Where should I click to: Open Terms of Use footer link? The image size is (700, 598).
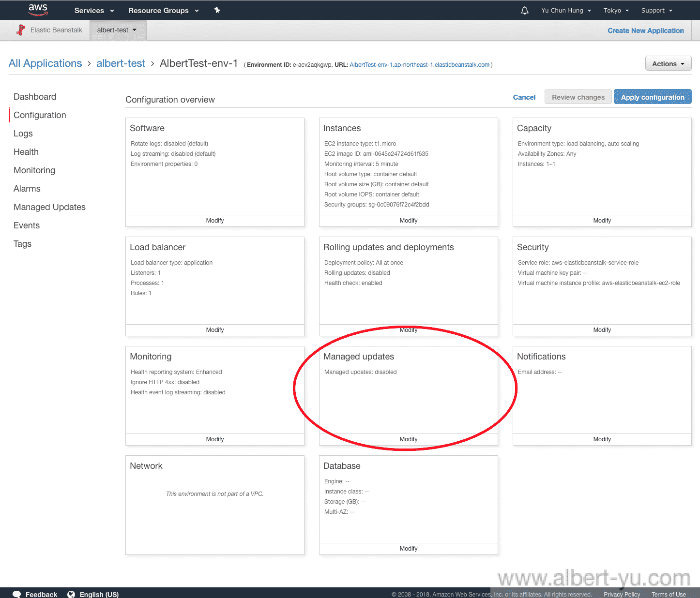tap(669, 595)
